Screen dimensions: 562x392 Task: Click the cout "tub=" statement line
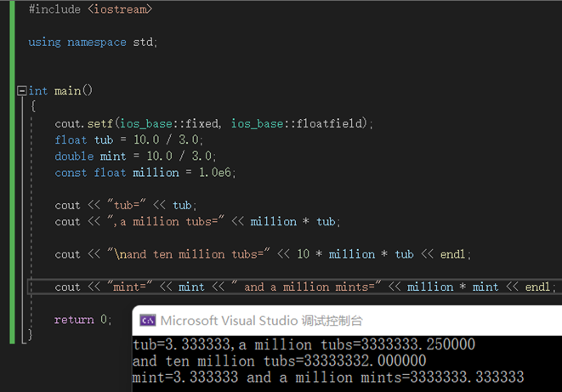[126, 205]
